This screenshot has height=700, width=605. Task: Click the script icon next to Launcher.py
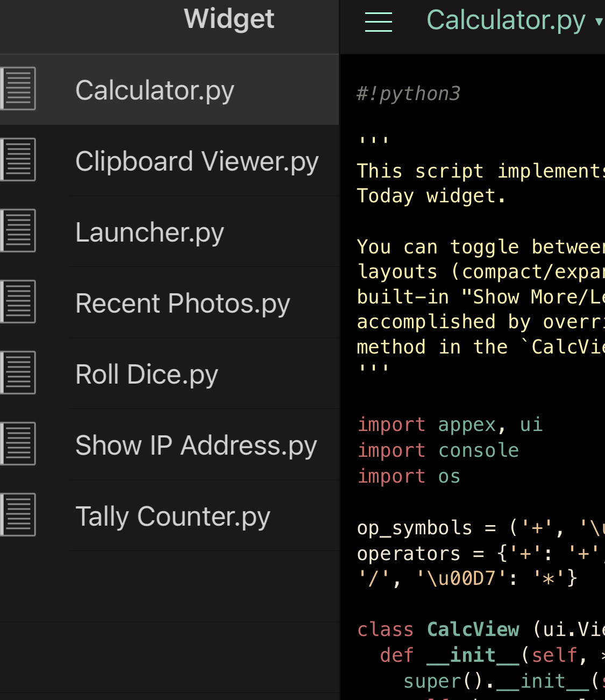coord(18,231)
